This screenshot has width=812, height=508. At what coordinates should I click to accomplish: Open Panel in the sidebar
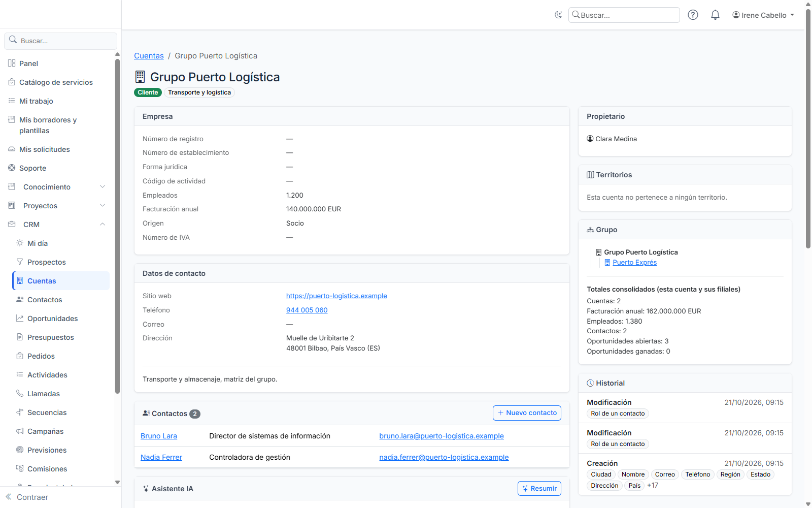click(28, 63)
